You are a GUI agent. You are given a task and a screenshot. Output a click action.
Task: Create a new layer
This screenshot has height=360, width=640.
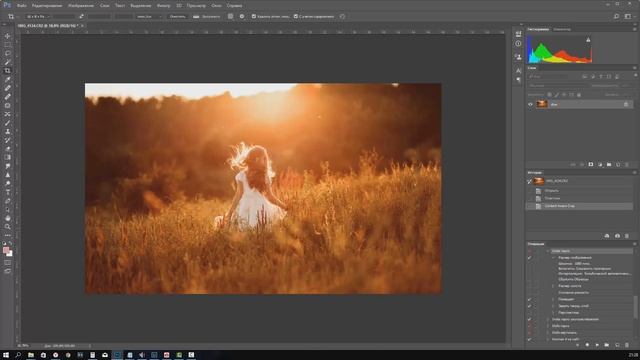(x=618, y=164)
